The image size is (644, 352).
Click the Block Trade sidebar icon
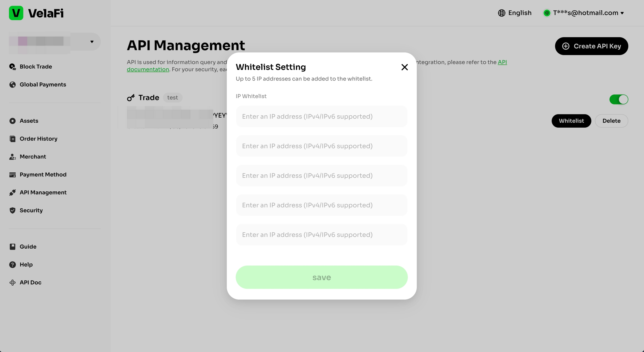13,67
